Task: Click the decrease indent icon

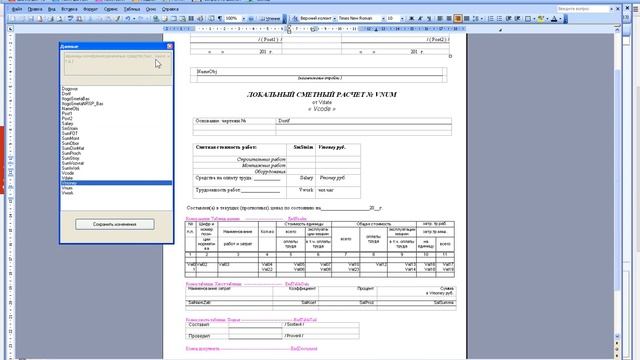Action: tap(509, 19)
